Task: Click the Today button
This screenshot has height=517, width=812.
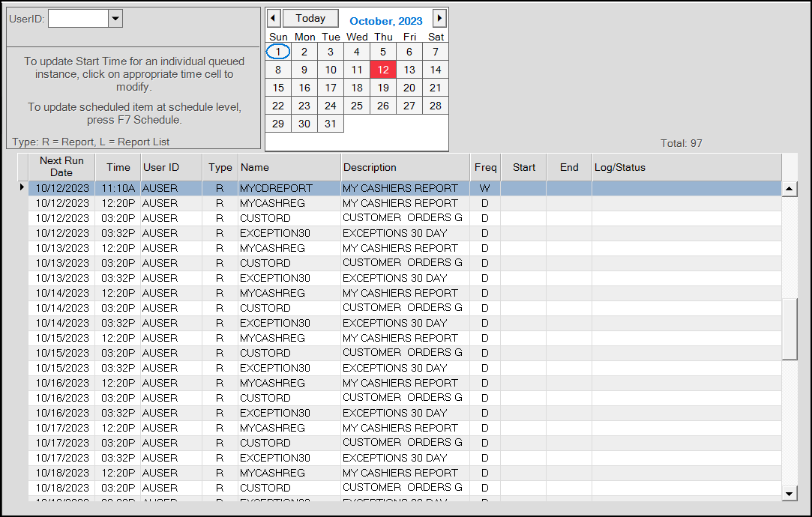Action: pos(310,17)
